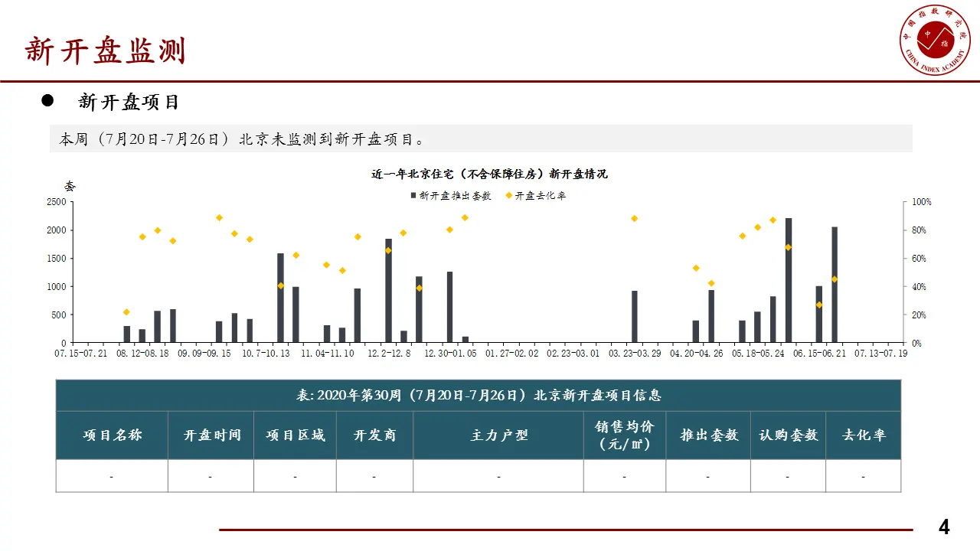Screen dimensions: 980x551
Task: Select the slide title 新开盘监测
Action: coord(105,51)
